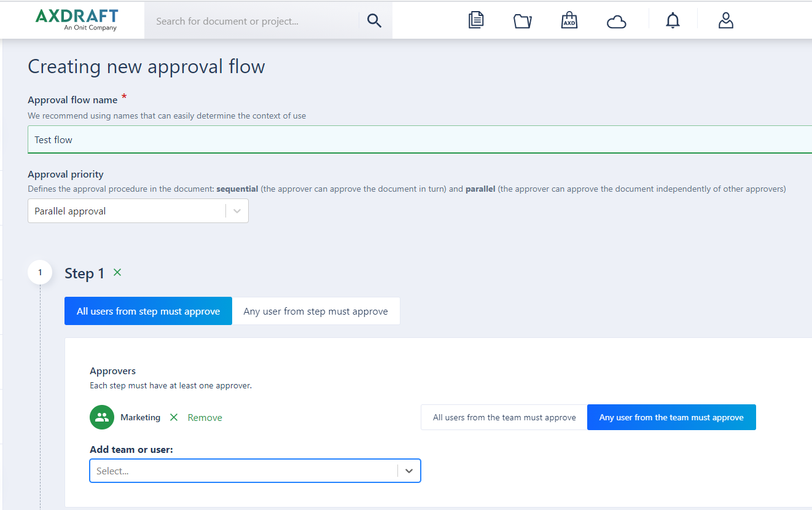812x510 pixels.
Task: Click the step number 1 circle
Action: click(x=40, y=272)
